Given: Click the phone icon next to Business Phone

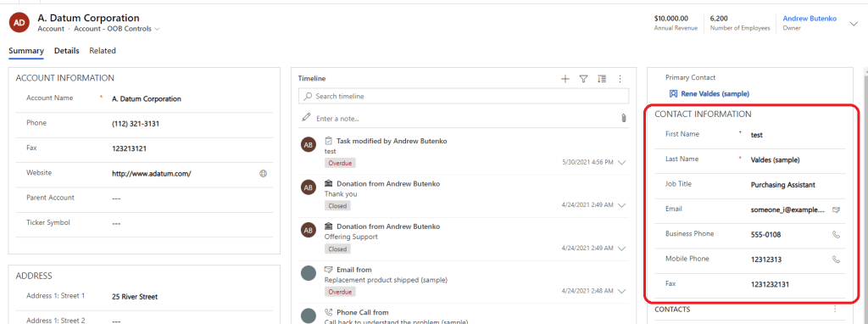Looking at the screenshot, I should coord(837,235).
